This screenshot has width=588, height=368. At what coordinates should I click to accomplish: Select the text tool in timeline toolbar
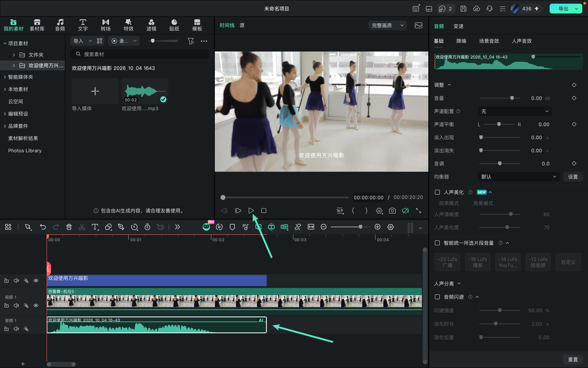pyautogui.click(x=95, y=227)
